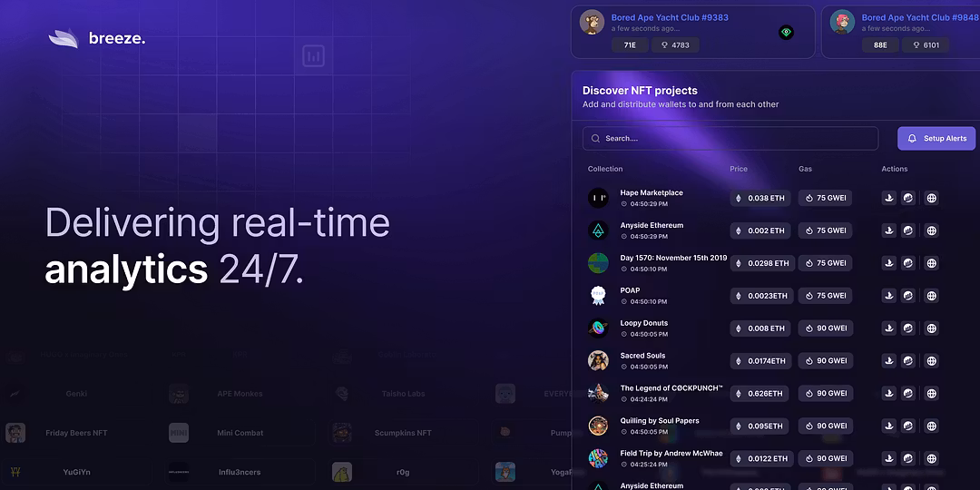Select the Loopy Donuts collection name
This screenshot has width=980, height=490.
click(x=643, y=323)
